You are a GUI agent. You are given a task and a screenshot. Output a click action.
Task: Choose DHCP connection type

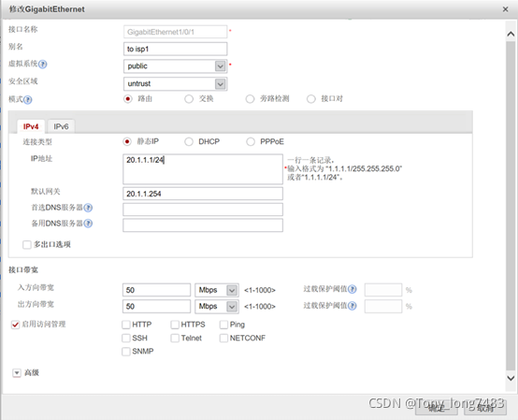[189, 142]
